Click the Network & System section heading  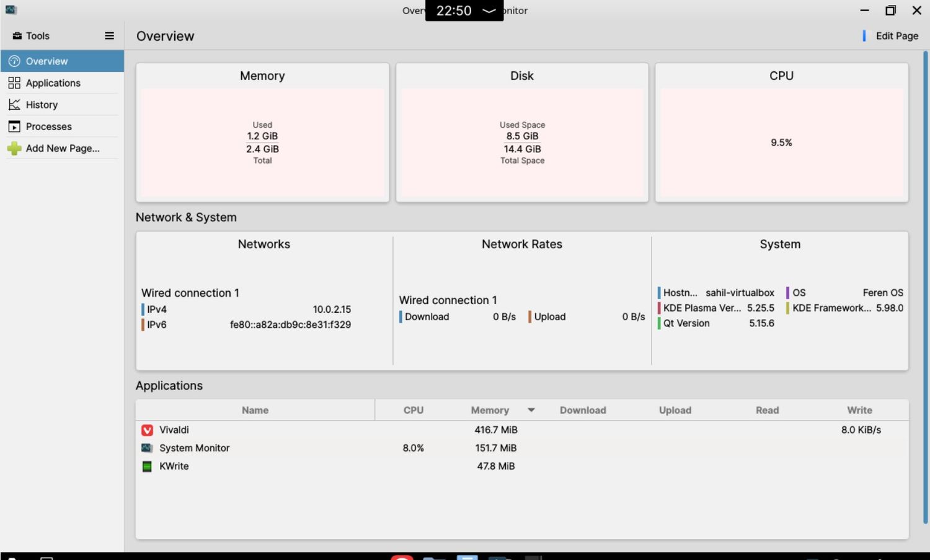click(x=186, y=217)
